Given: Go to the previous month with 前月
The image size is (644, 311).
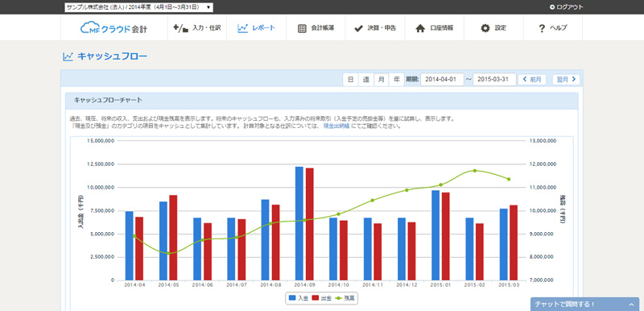Looking at the screenshot, I should point(532,79).
